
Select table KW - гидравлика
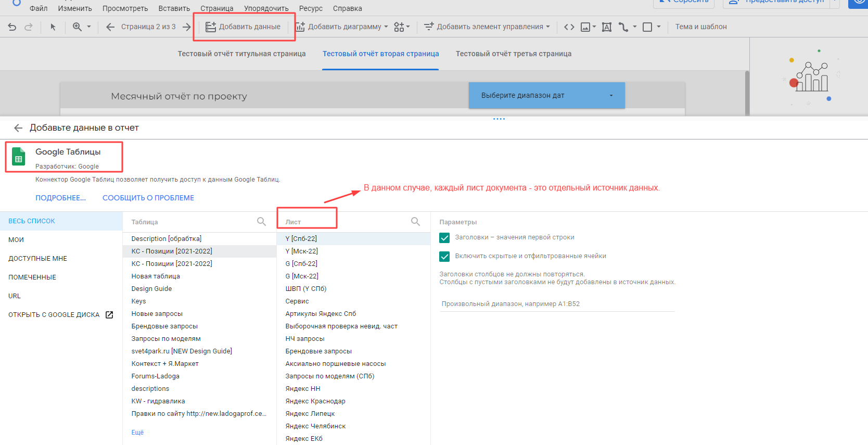click(200, 401)
